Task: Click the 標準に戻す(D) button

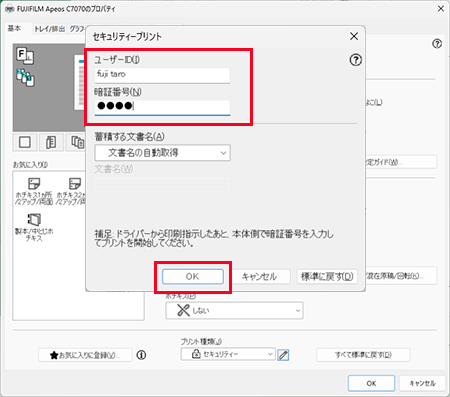Action: click(327, 277)
